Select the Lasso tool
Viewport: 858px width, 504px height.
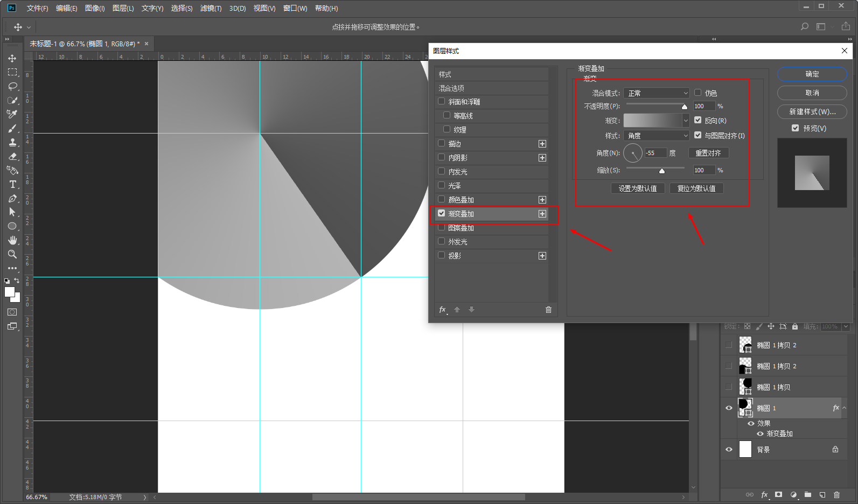coord(12,86)
